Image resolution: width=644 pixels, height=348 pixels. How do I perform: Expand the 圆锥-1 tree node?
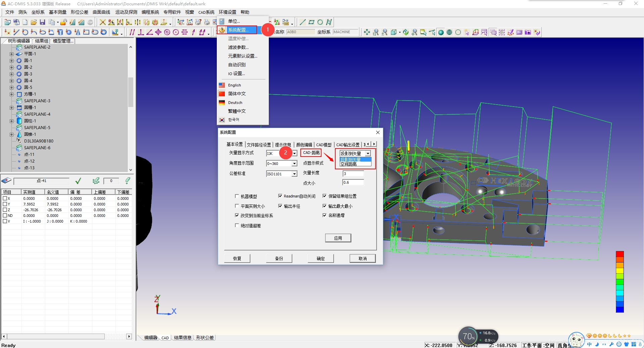point(12,134)
